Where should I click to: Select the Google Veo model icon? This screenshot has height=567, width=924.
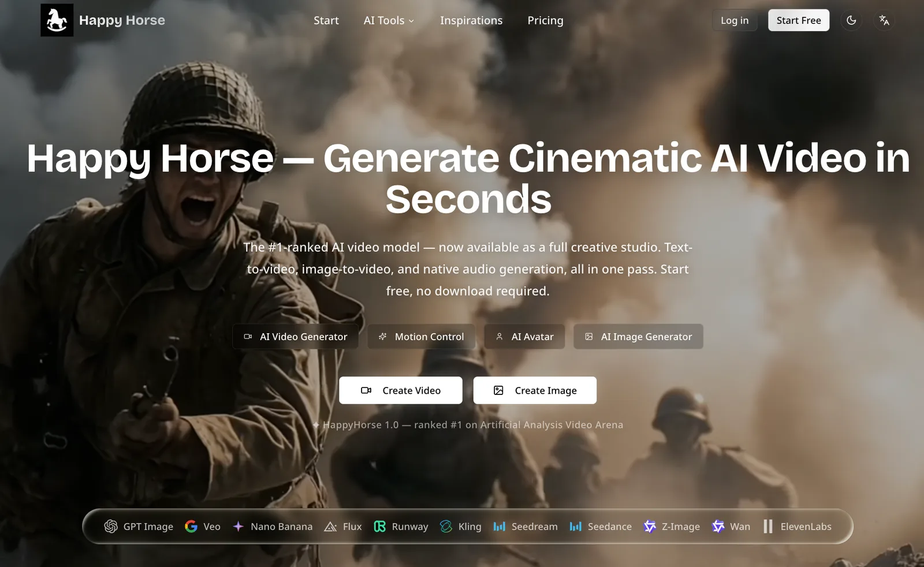tap(191, 527)
